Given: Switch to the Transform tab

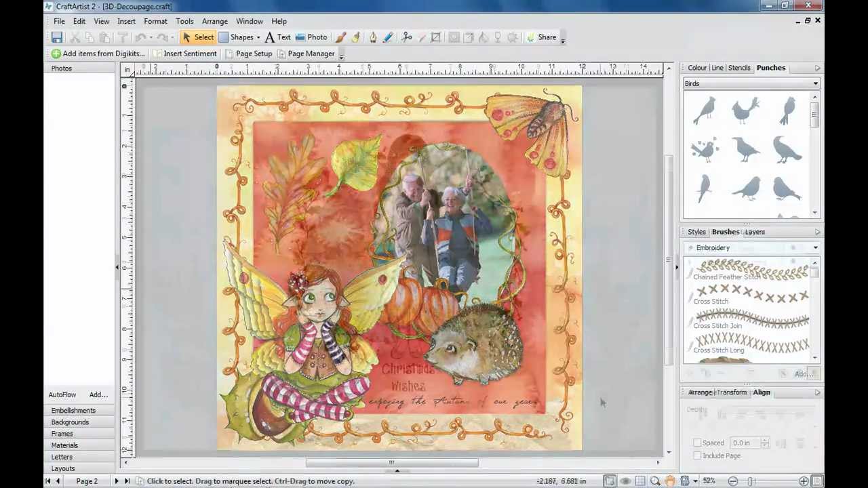Looking at the screenshot, I should 732,392.
